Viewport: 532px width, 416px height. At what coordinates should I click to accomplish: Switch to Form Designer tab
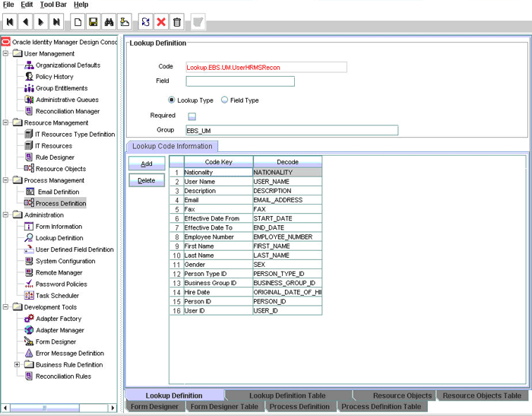point(155,406)
